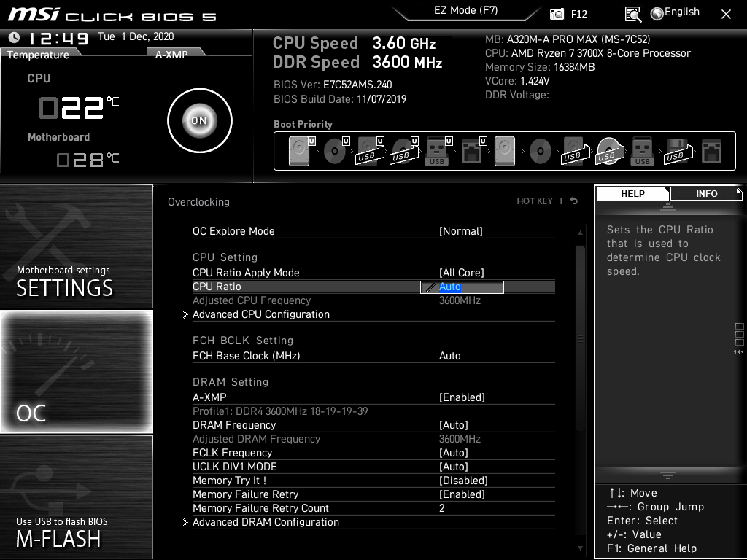Click the scrollbar down arrow in settings list
The width and height of the screenshot is (747, 560).
click(x=580, y=548)
